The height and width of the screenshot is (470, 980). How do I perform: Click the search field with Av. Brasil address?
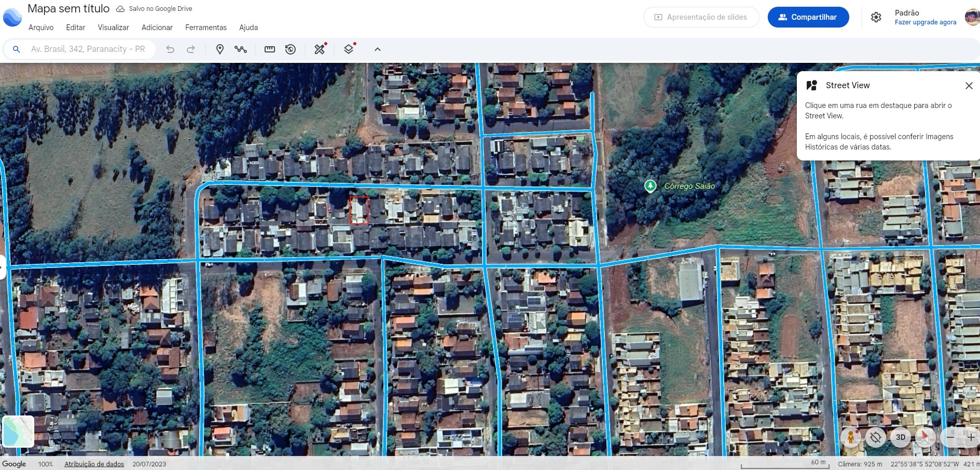(88, 49)
